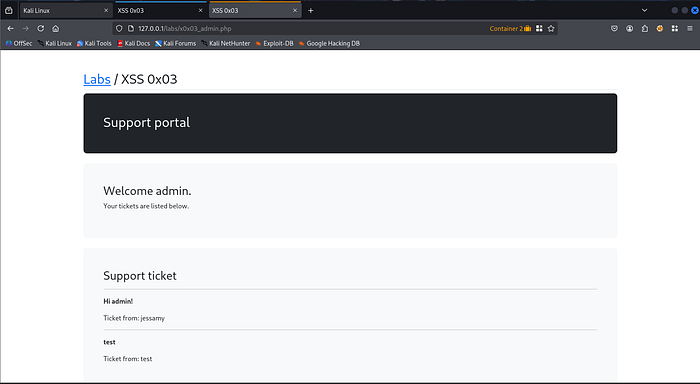Image resolution: width=700 pixels, height=384 pixels.
Task: Open the extensions puzzle icon
Action: pos(645,29)
